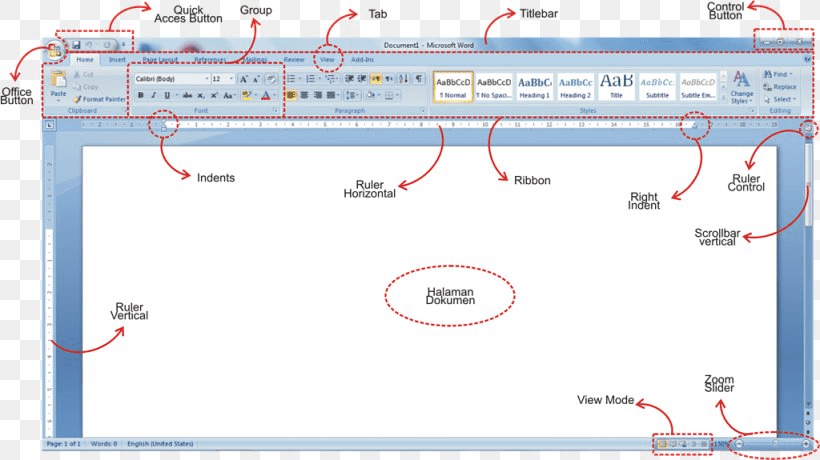Toggle Bold formatting
This screenshot has height=460, width=820.
point(140,95)
